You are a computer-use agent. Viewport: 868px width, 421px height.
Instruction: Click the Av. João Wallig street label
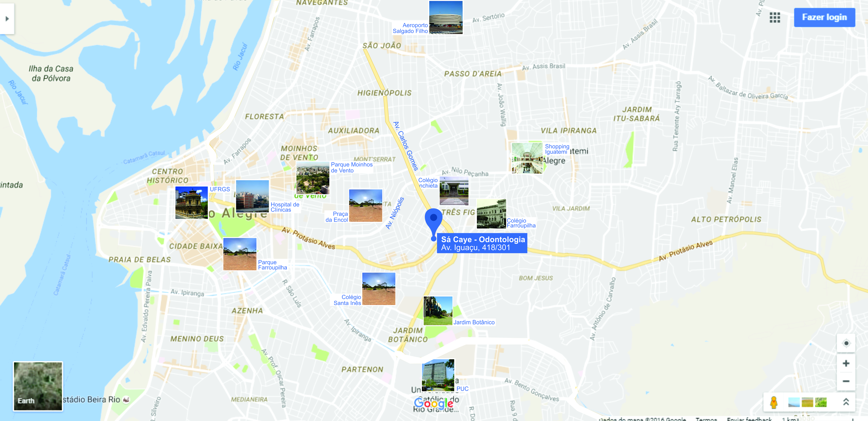point(501,105)
